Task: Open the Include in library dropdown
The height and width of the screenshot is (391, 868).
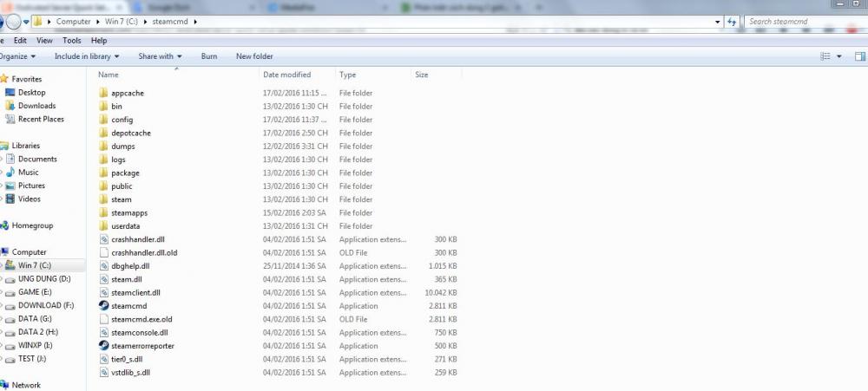Action: 87,56
